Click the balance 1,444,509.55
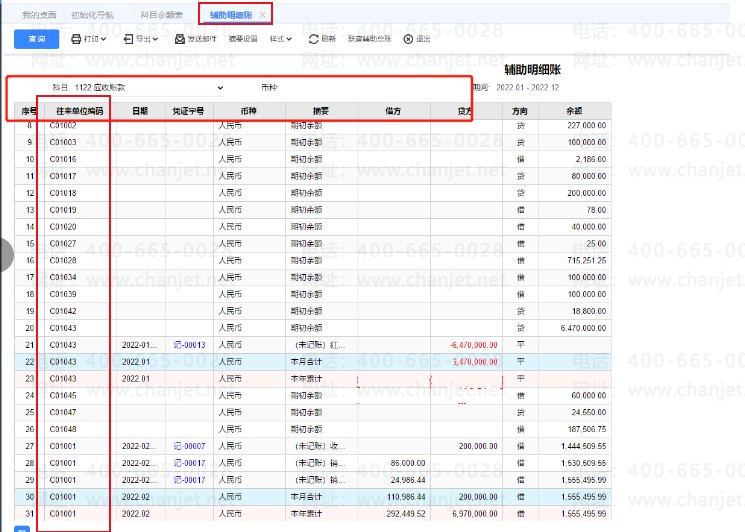745x532 pixels. coord(583,446)
